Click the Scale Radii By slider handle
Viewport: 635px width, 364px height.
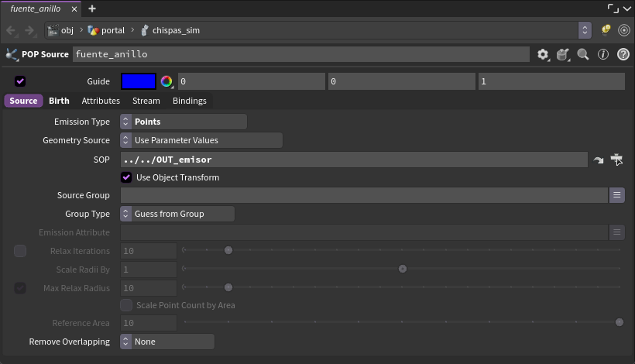click(403, 269)
